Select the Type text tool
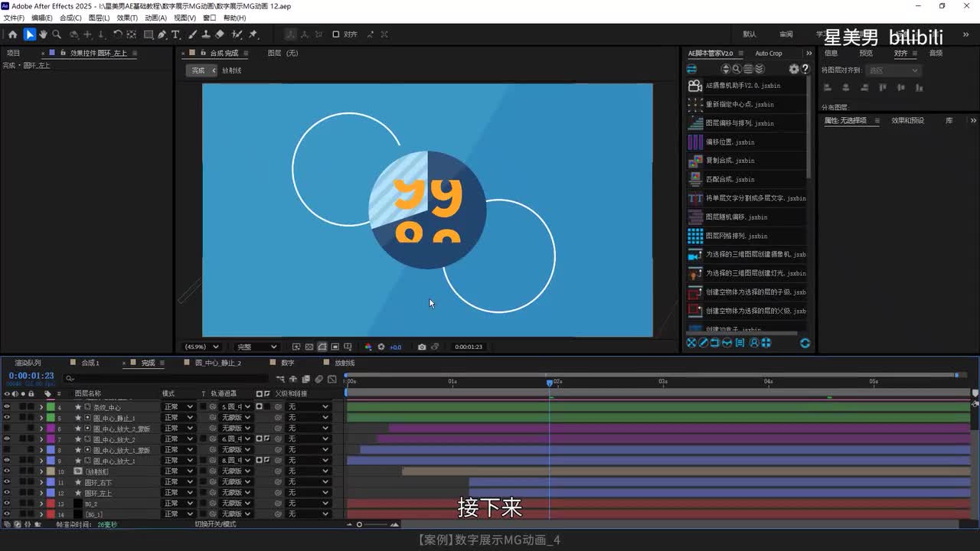Viewport: 980px width, 551px height. (x=175, y=34)
